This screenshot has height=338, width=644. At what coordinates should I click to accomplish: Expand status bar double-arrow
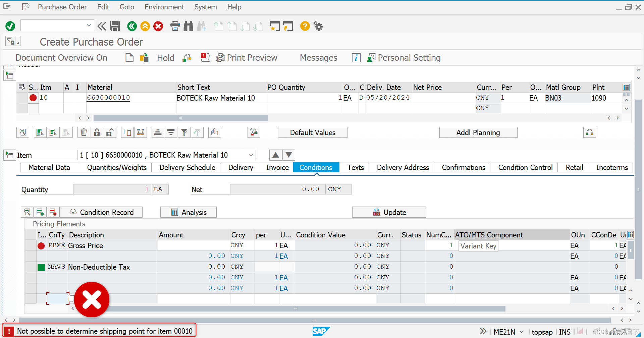click(x=483, y=331)
